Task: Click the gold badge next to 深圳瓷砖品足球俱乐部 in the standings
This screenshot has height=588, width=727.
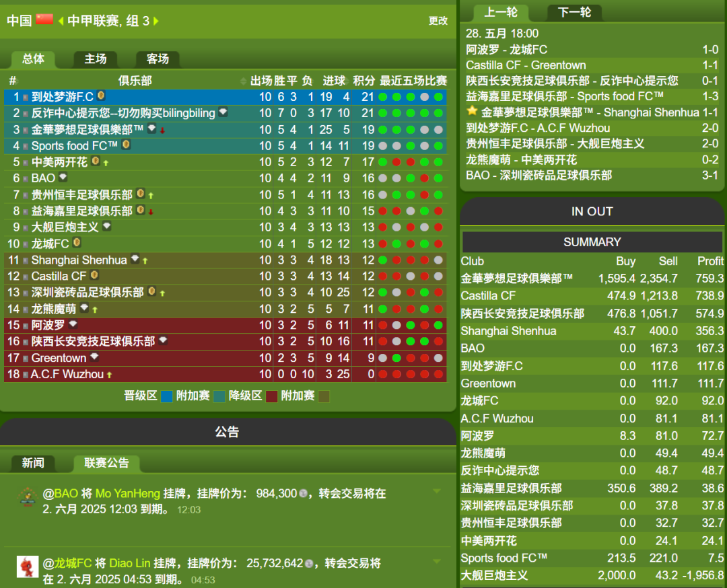Action: click(x=151, y=291)
